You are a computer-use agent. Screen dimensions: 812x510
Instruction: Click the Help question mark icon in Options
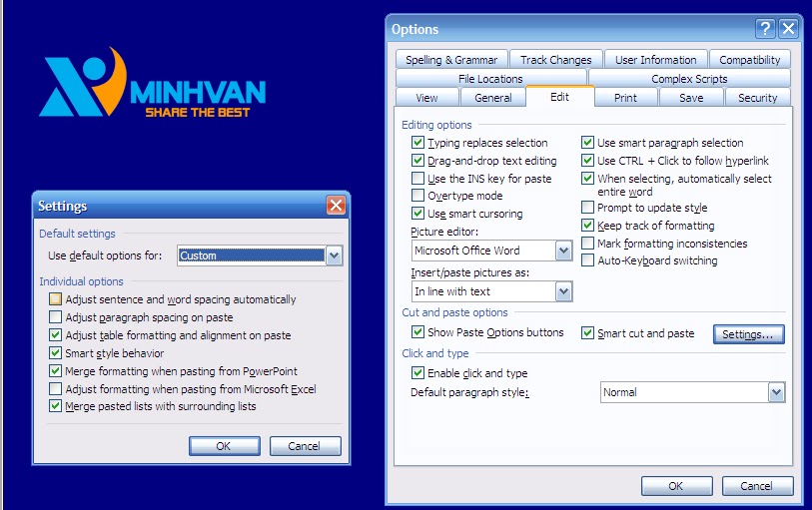click(x=765, y=29)
